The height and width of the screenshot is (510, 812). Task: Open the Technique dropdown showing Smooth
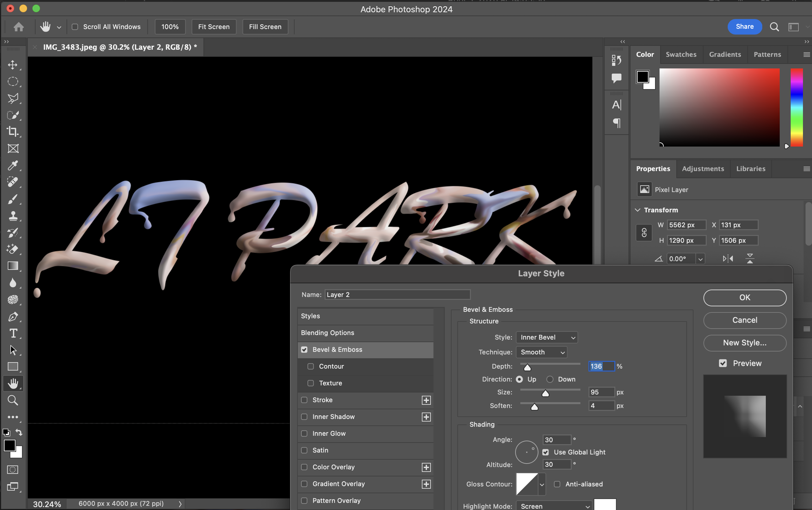point(541,352)
